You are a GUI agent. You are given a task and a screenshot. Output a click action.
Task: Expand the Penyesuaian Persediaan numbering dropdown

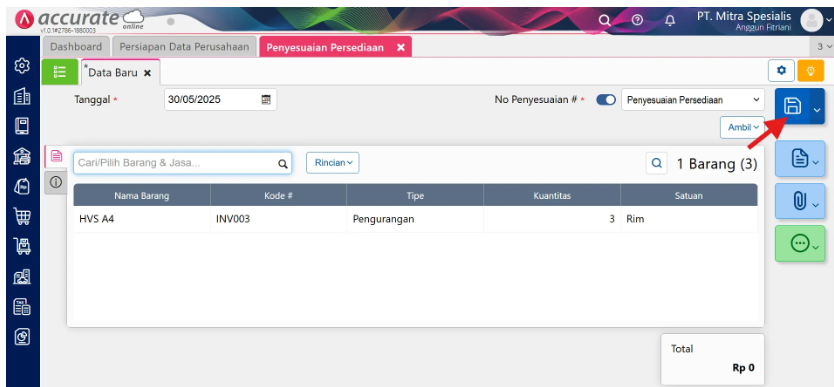693,100
